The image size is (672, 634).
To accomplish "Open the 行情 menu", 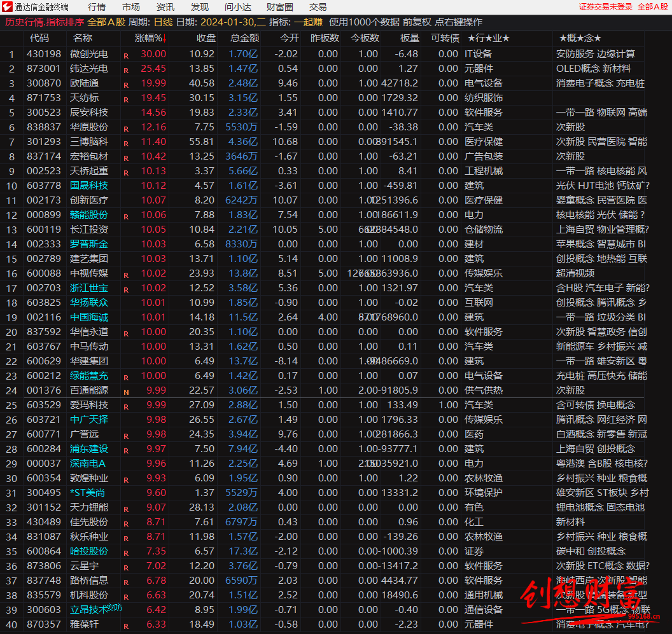I will tap(97, 7).
